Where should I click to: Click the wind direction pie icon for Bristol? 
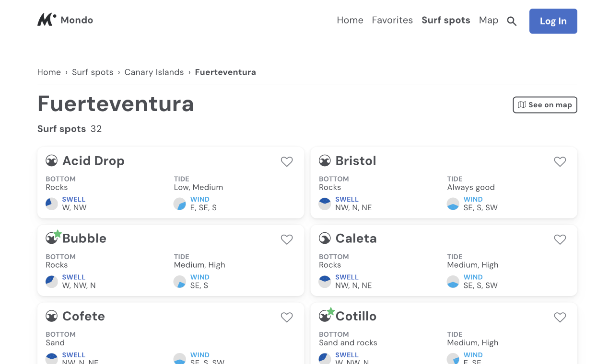click(x=453, y=204)
